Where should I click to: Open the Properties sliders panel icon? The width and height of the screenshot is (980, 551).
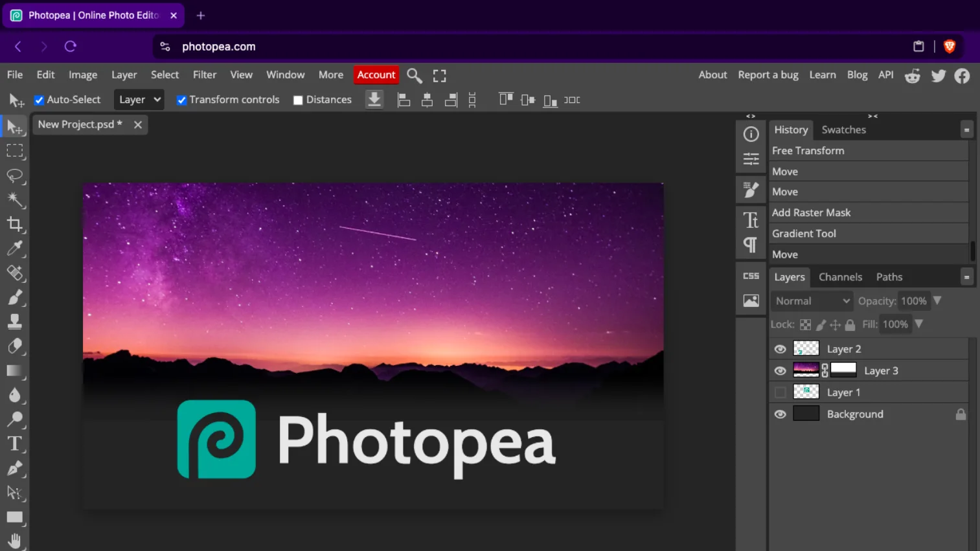751,159
